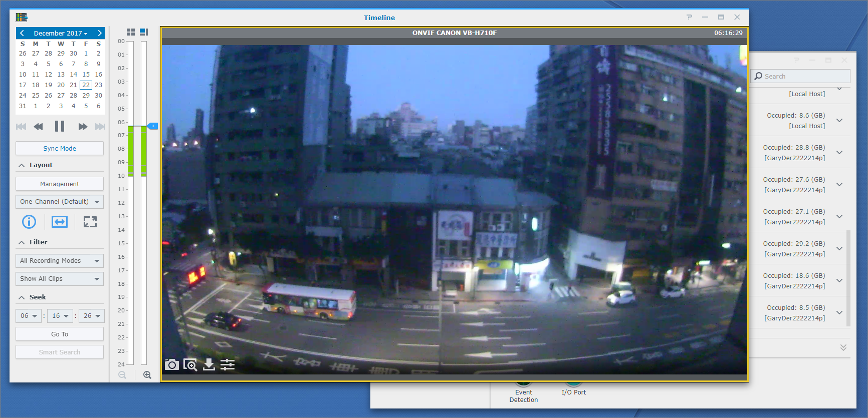Viewport: 868px width, 418px height.
Task: Toggle the single-column timeline layout view
Action: [144, 32]
